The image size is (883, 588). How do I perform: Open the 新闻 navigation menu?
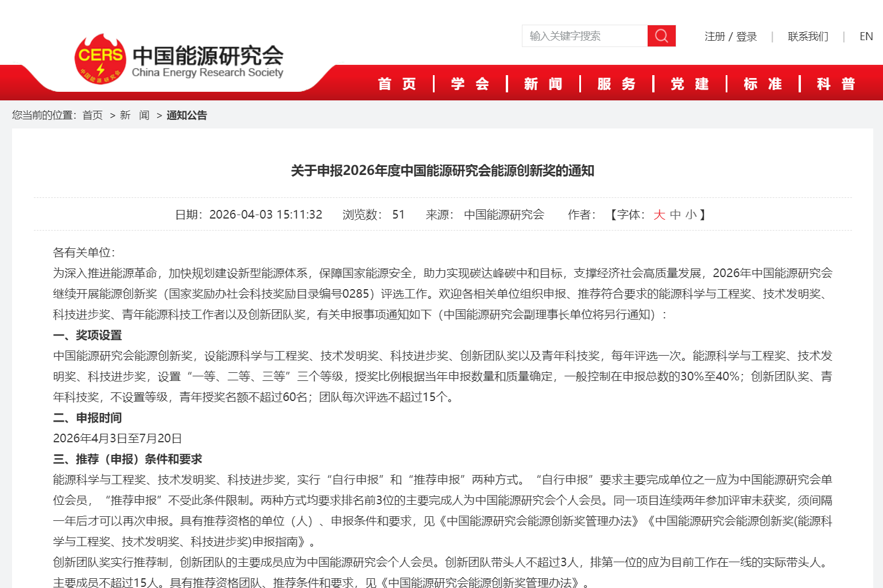pos(543,84)
